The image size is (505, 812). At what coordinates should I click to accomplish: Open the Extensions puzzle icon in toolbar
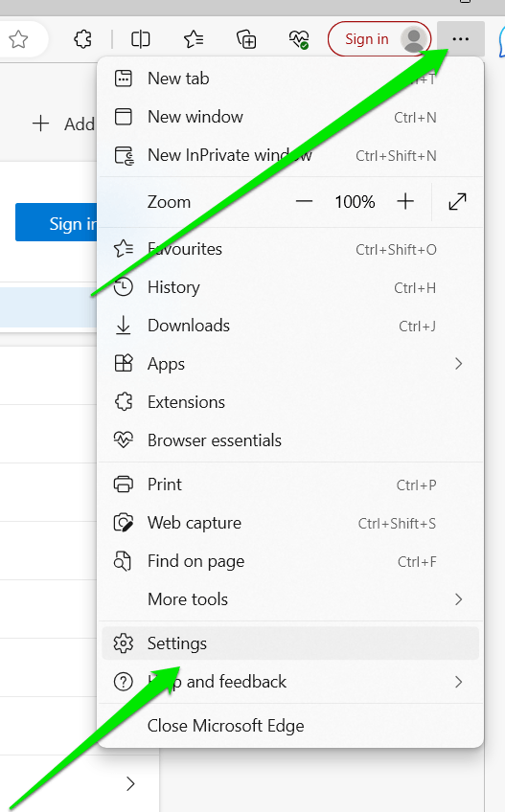click(83, 39)
